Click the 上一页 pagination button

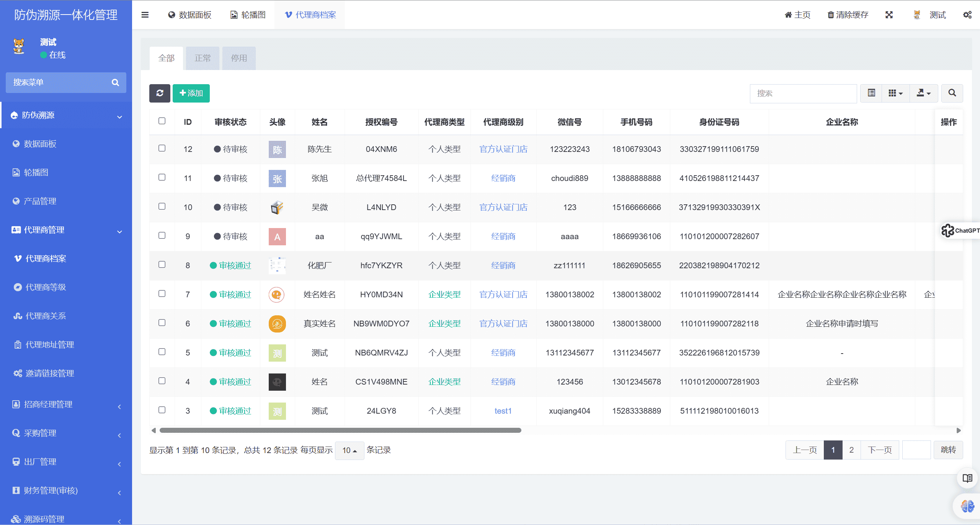coord(805,450)
